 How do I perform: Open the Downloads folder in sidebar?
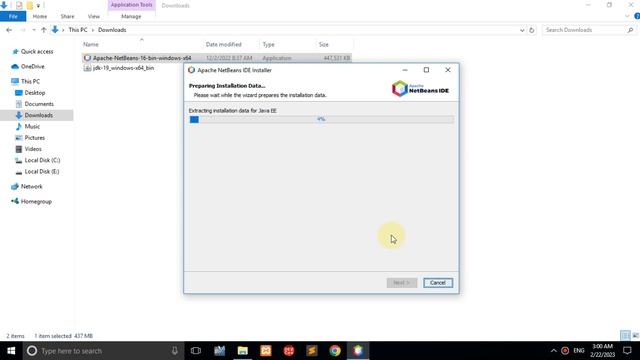(x=34, y=115)
